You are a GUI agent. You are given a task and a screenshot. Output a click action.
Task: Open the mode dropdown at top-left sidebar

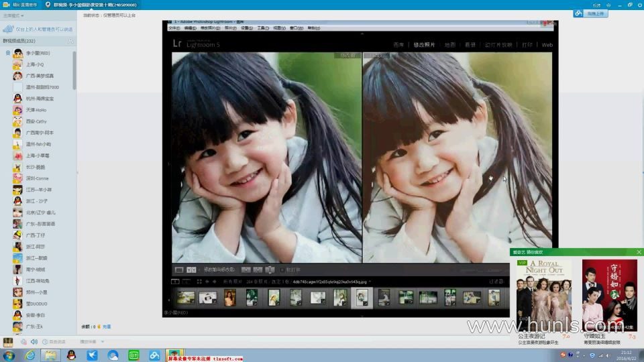coord(13,15)
